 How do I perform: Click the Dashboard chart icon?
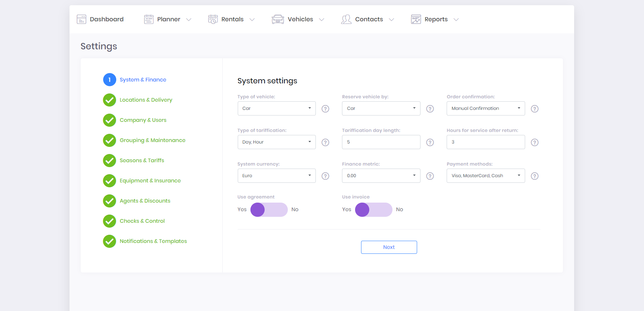81,19
